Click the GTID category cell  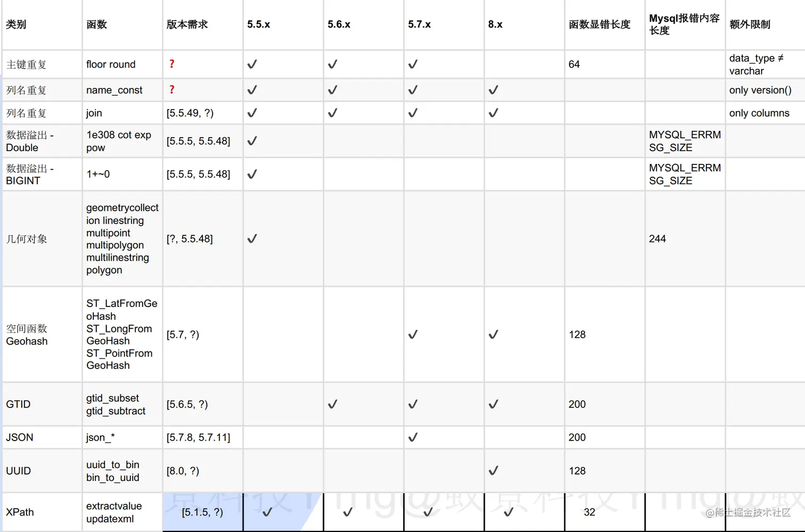tap(42, 404)
